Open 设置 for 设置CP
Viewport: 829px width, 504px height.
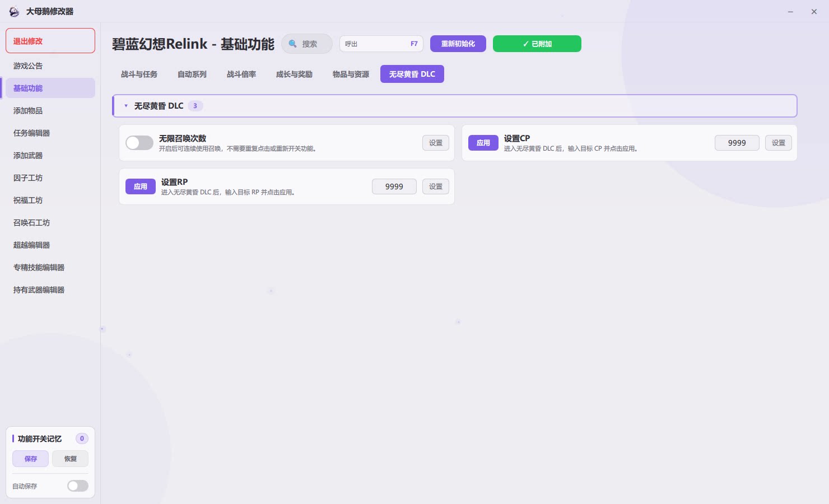pos(779,143)
